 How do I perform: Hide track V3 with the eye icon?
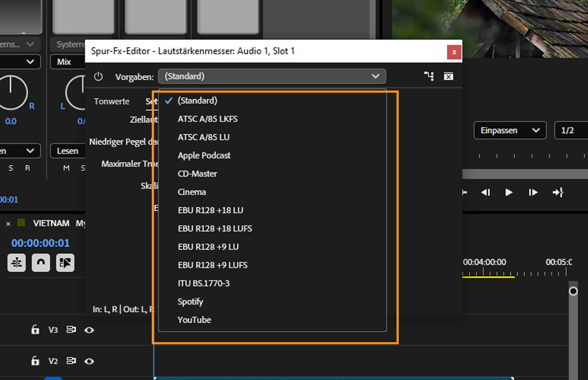click(x=89, y=330)
